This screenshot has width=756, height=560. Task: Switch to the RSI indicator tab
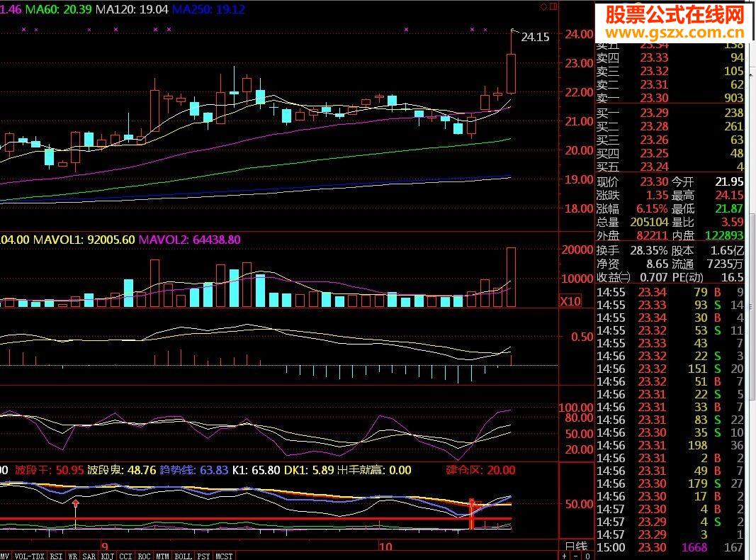pos(56,556)
